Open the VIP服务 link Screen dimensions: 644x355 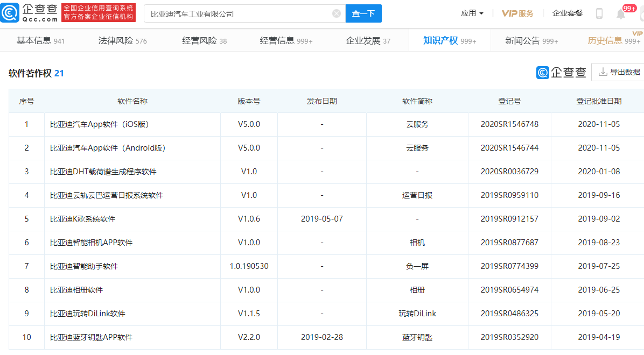coord(517,13)
